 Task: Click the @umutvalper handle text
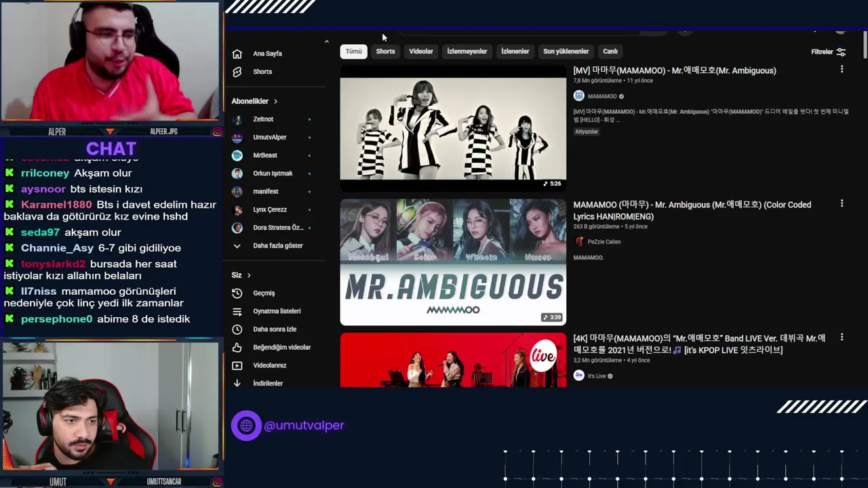tap(304, 426)
